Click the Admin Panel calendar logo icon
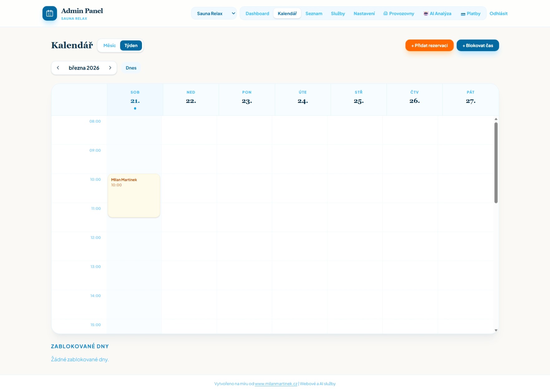Screen dimensions: 550x392 (x=50, y=13)
